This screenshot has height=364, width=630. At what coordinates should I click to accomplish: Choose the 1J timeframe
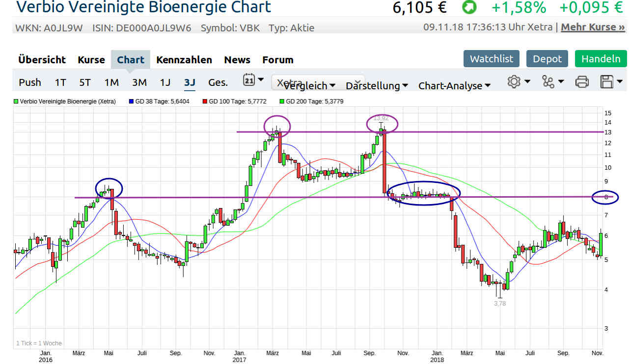(165, 82)
